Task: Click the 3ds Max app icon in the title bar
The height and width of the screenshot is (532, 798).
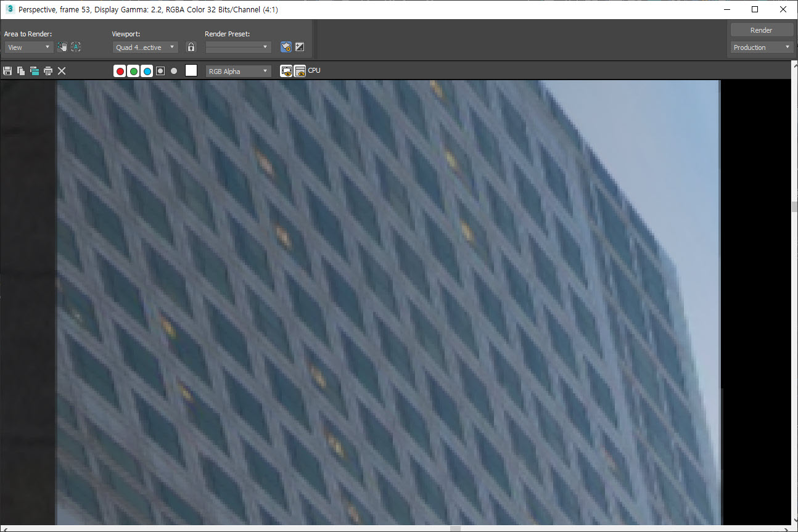Action: [x=9, y=9]
